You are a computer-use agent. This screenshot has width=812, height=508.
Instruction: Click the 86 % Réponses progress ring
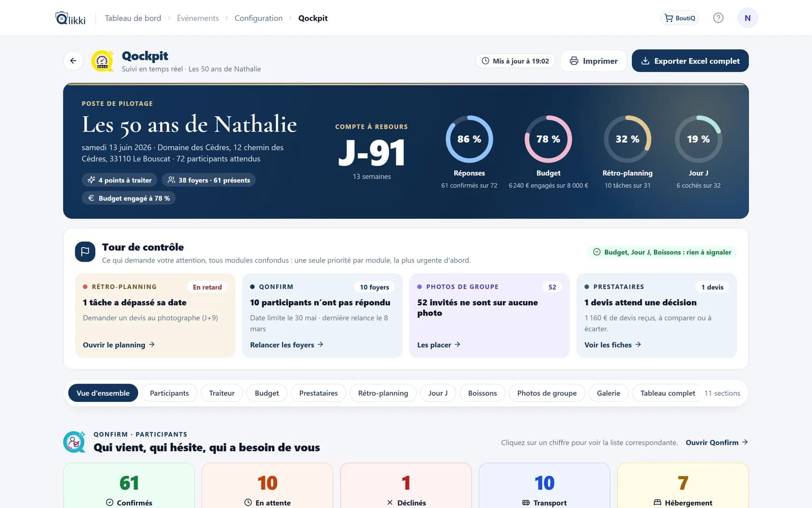point(469,139)
